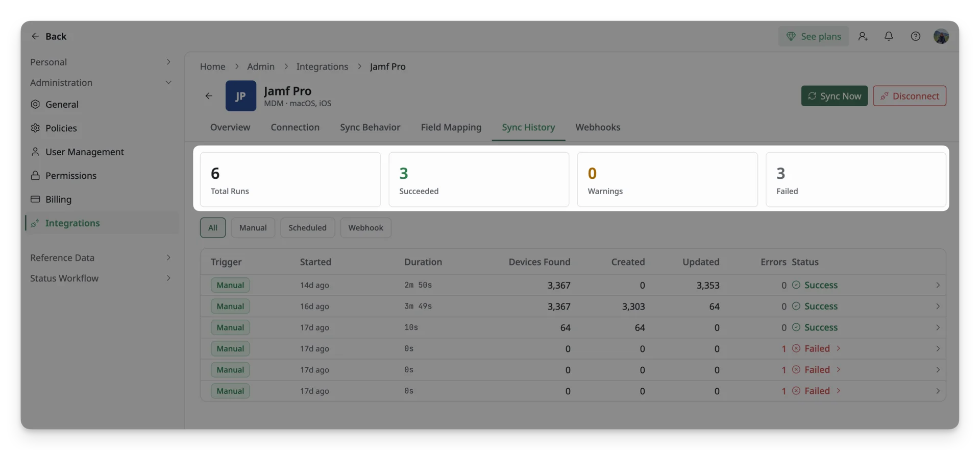Image resolution: width=980 pixels, height=450 pixels.
Task: Open details for the 14d ago sync row
Action: click(x=573, y=285)
